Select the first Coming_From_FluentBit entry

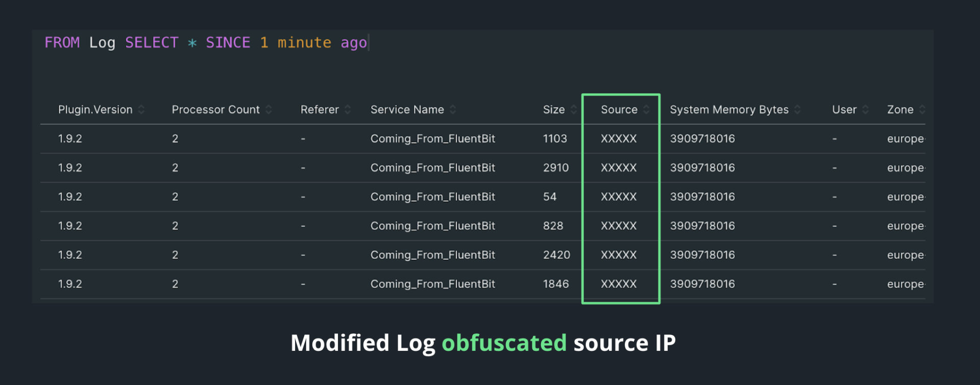(x=432, y=138)
